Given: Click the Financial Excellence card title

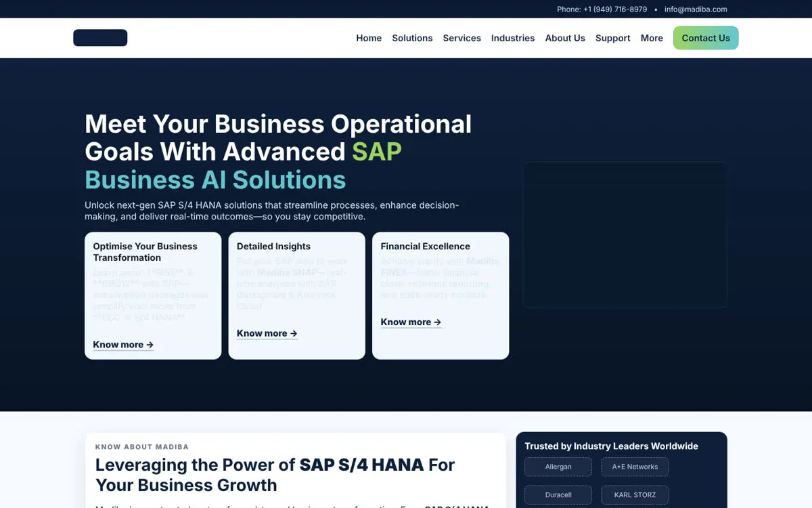Looking at the screenshot, I should pos(425,247).
